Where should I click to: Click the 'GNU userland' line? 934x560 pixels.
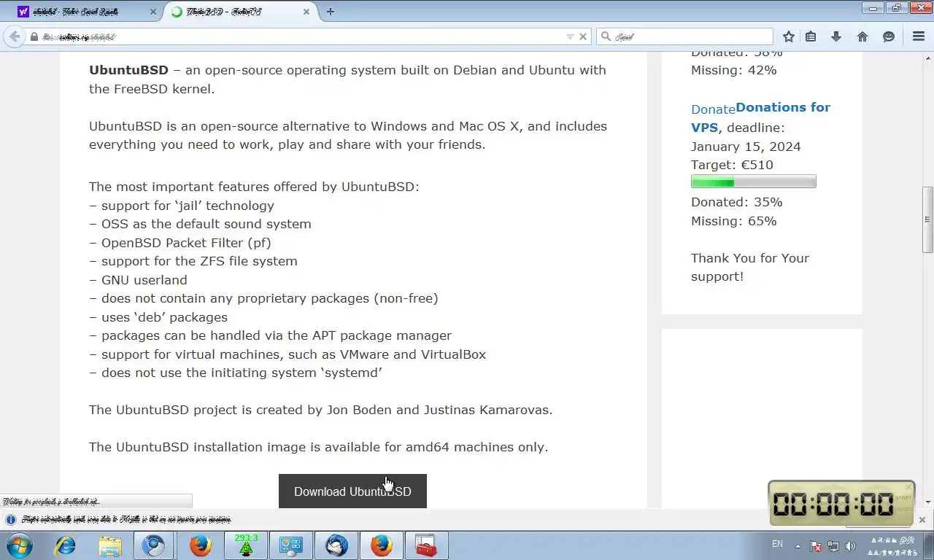144,280
